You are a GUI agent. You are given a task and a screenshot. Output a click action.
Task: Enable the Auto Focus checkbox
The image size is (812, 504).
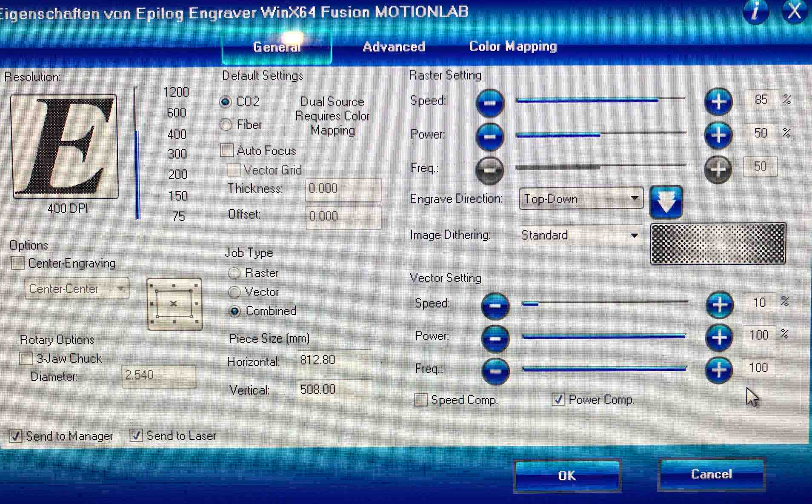227,150
